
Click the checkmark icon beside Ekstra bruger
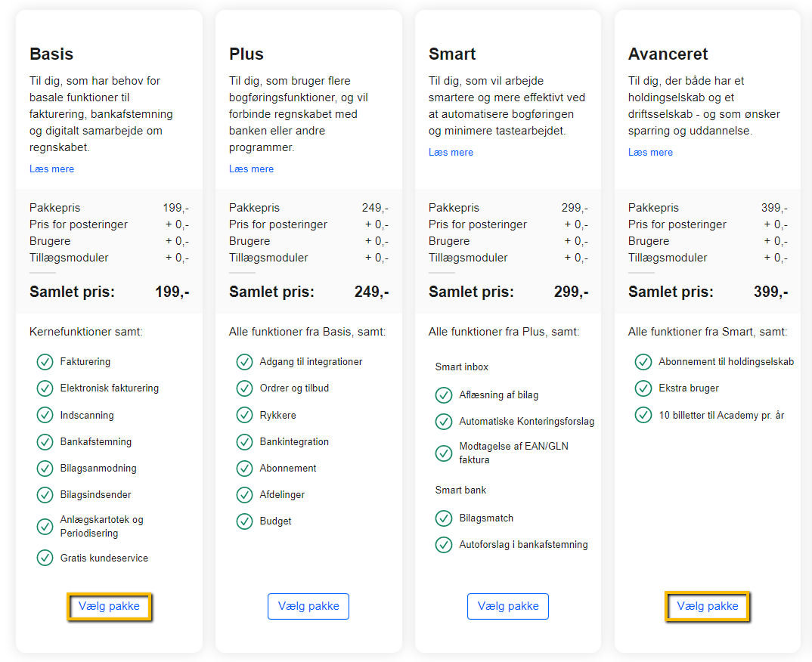643,388
